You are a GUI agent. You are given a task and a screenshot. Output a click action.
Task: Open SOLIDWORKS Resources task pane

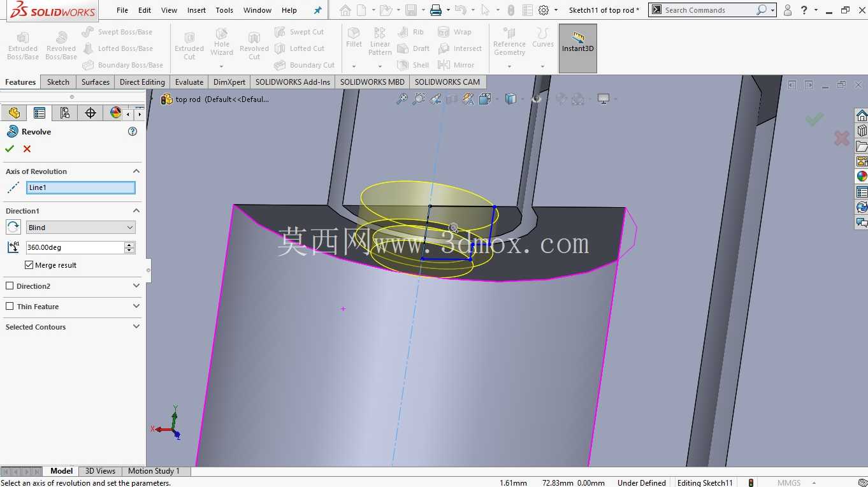click(x=862, y=115)
